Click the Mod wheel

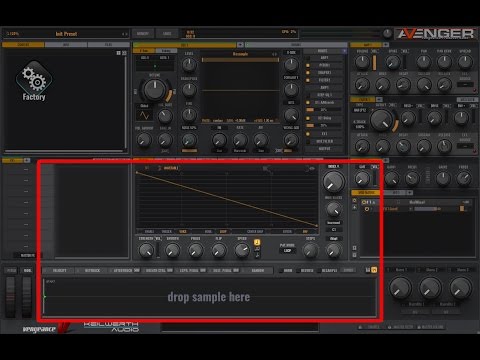(x=27, y=297)
